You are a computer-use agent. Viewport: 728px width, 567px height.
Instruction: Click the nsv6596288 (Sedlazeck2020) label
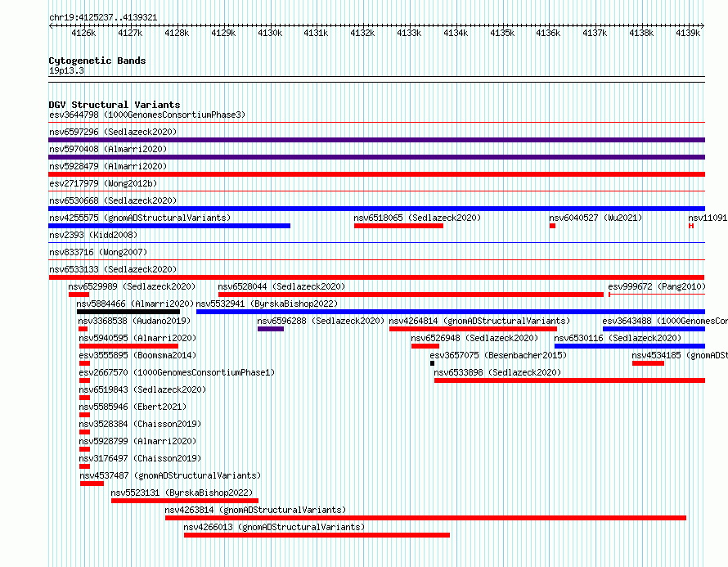(321, 321)
